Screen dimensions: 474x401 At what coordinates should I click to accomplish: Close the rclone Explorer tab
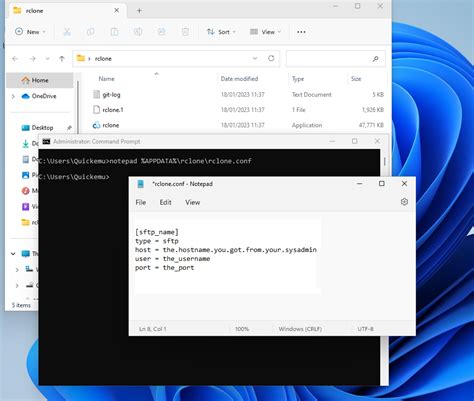(x=117, y=10)
